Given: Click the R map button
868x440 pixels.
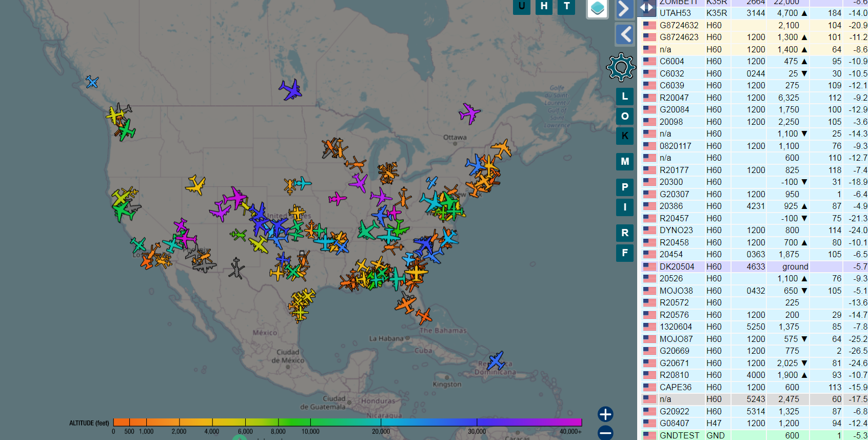Looking at the screenshot, I should coord(625,233).
